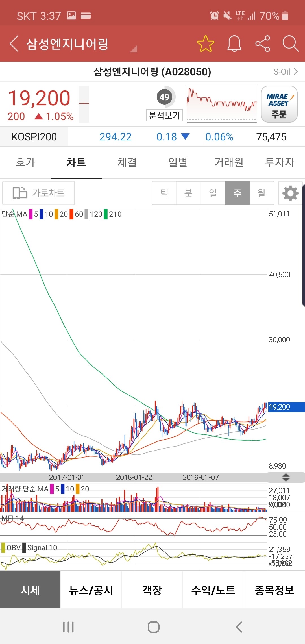Select the 틱 tick interval
305x644 pixels.
tap(164, 193)
